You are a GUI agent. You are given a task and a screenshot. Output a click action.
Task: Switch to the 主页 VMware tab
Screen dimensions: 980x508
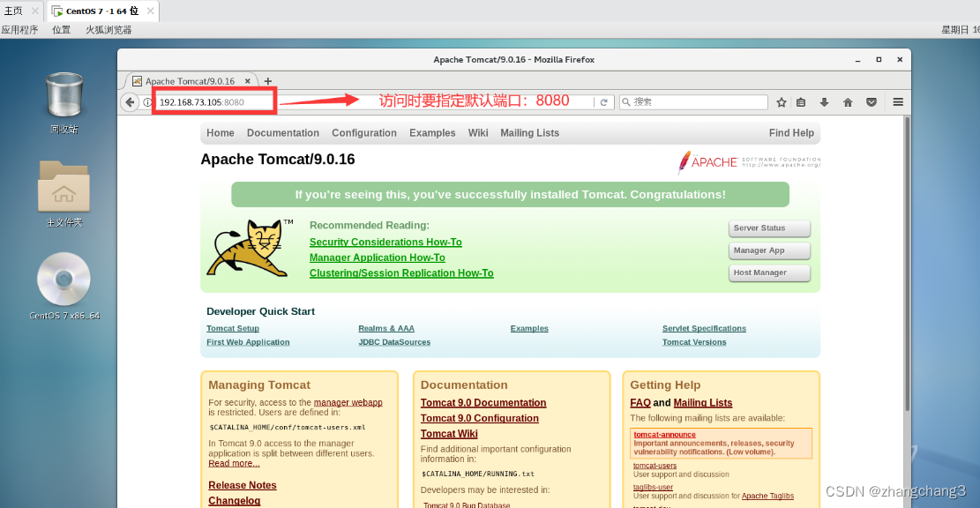tap(14, 11)
